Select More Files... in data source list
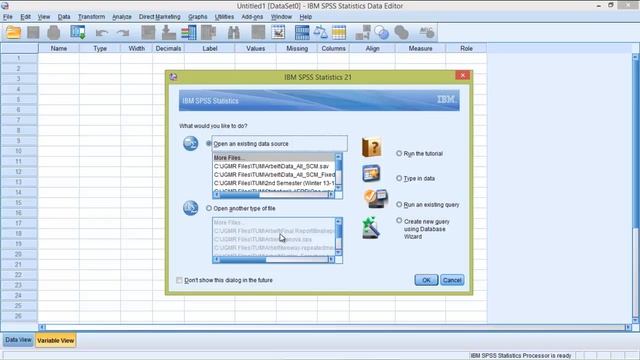Screen dimensions: 640x360 pyautogui.click(x=273, y=158)
